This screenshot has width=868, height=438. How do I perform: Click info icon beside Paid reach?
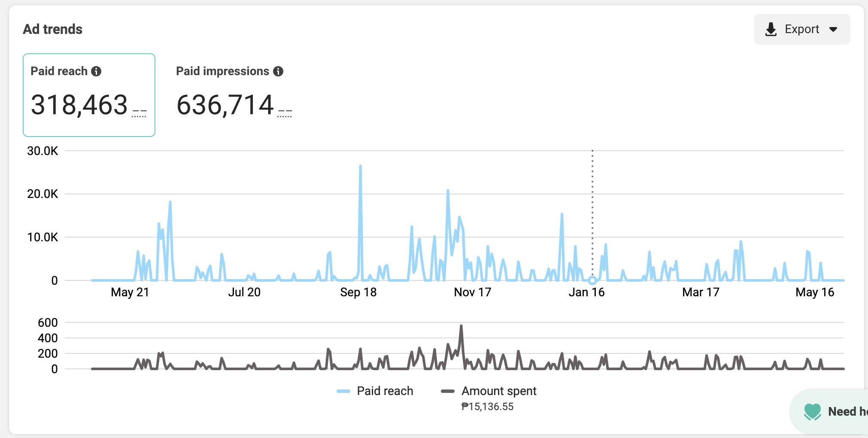click(96, 71)
